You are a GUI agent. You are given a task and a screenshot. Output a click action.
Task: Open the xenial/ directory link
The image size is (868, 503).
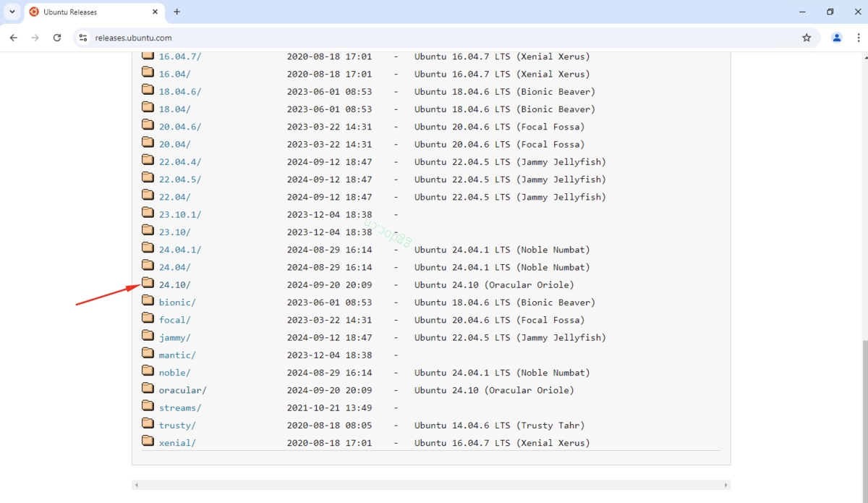pos(177,443)
